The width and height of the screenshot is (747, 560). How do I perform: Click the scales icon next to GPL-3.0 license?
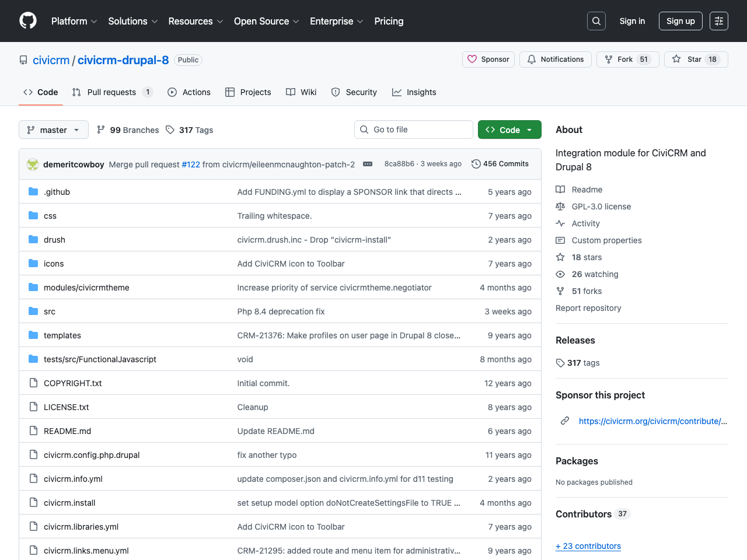(x=560, y=206)
